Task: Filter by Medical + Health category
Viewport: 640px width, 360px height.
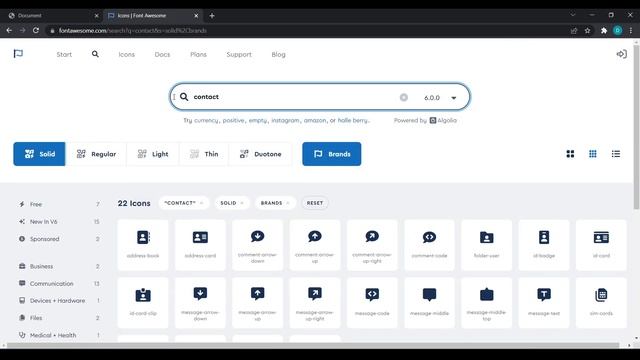Action: coord(59,335)
